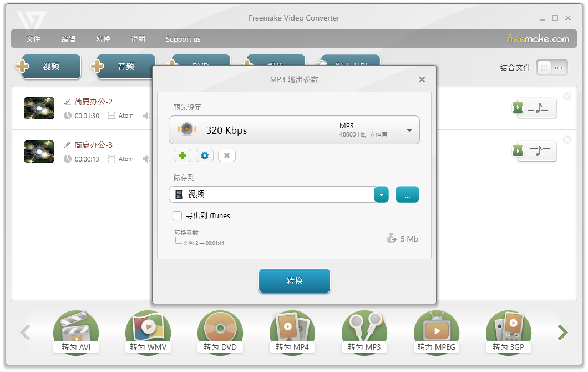Viewport: 588px width, 372px height.
Task: Delete the current preset
Action: pos(227,155)
